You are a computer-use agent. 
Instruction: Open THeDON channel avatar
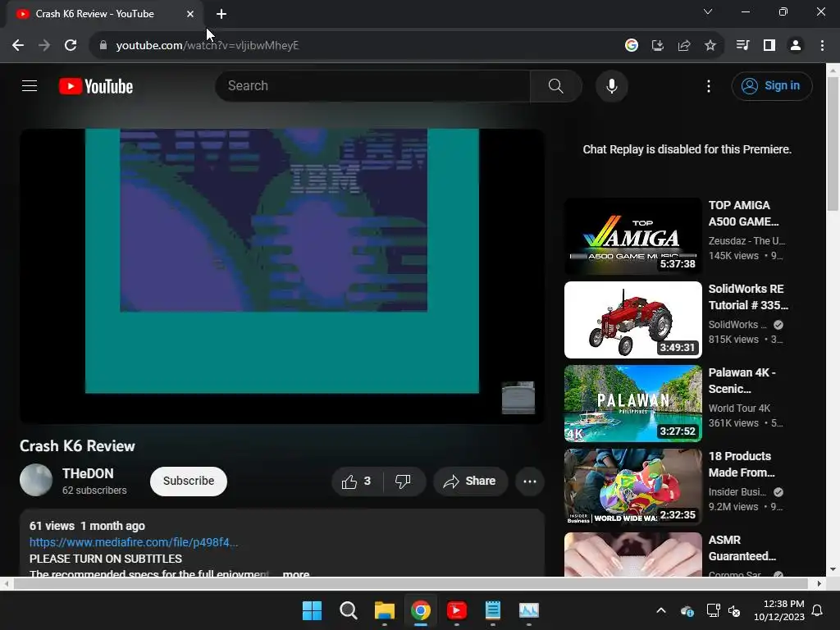[x=36, y=480]
